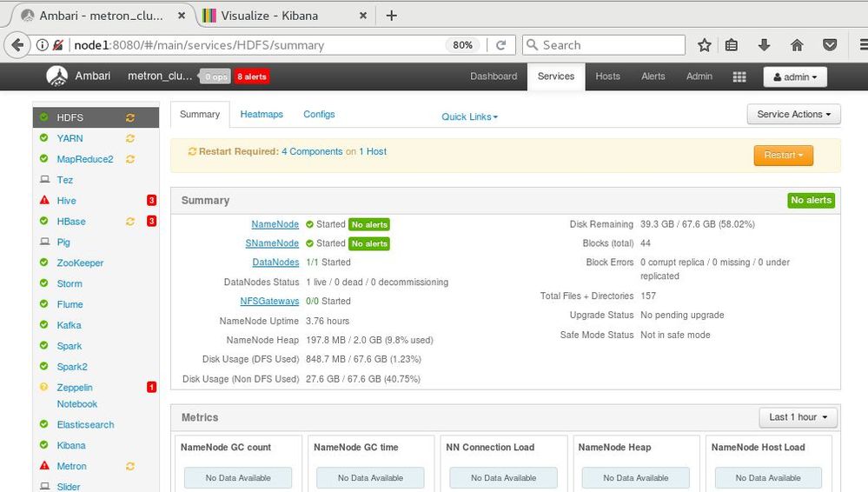Open the Admin navigation item
The width and height of the screenshot is (868, 492).
pyautogui.click(x=699, y=76)
